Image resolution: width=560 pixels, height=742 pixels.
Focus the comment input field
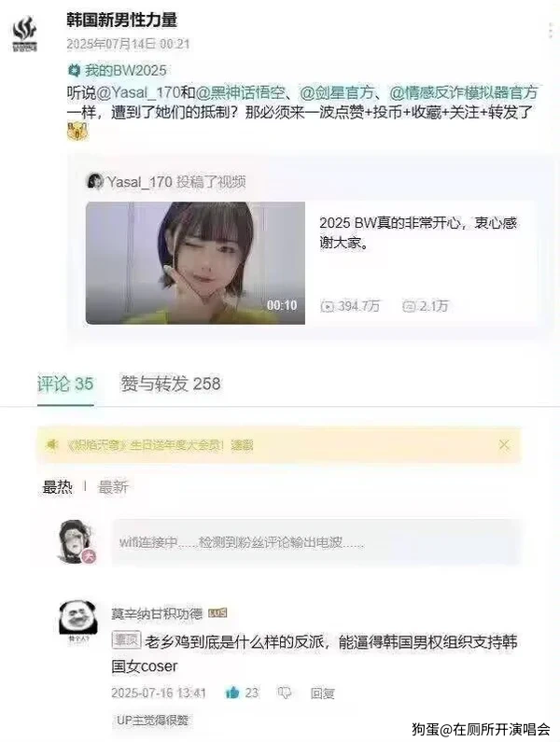click(x=315, y=542)
